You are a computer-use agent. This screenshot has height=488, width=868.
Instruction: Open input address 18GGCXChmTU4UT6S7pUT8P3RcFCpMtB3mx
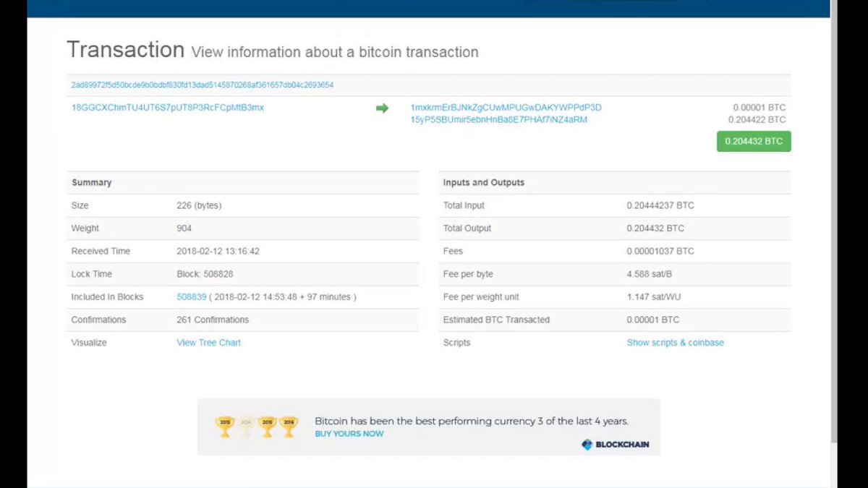point(167,107)
